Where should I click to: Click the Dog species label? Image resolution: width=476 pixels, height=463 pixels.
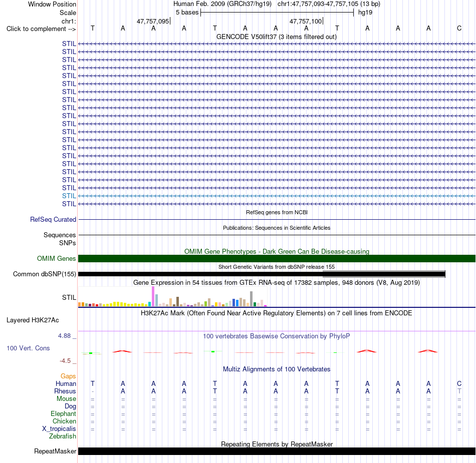(70, 406)
